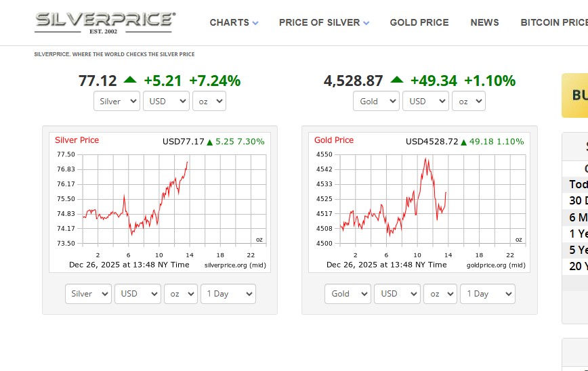This screenshot has width=588, height=371.
Task: Open the oz dropdown below the gold chart
Action: point(440,294)
